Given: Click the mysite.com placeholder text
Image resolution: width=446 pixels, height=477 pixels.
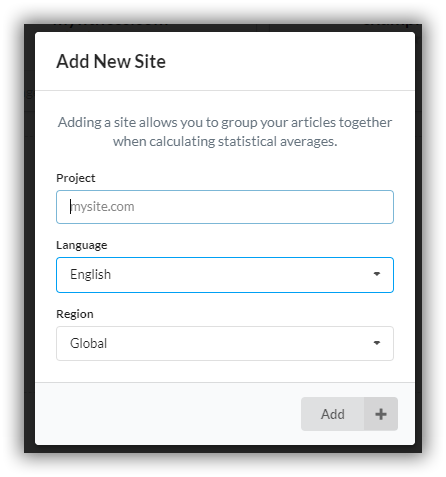Looking at the screenshot, I should click(103, 207).
